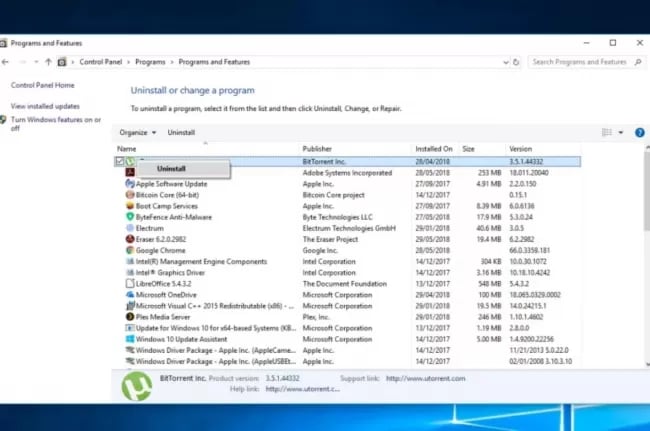This screenshot has height=431, width=650.
Task: Click the search magnifier icon
Action: [x=638, y=62]
